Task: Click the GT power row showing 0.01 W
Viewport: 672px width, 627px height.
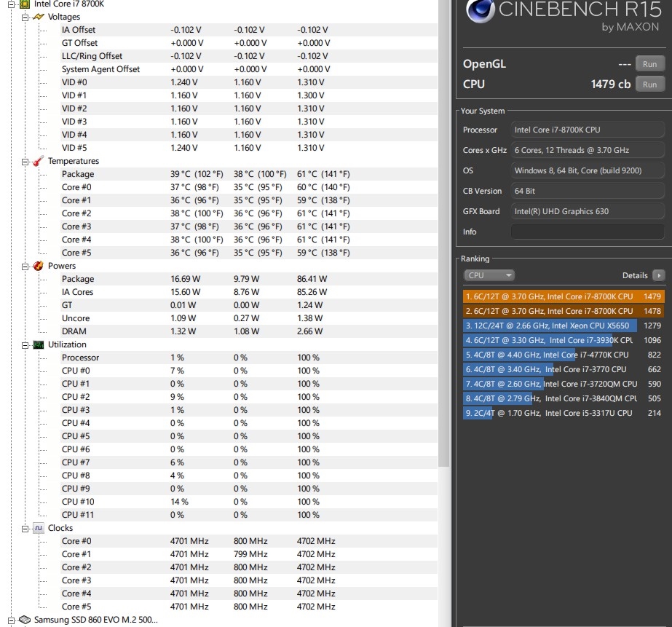Action: point(248,305)
